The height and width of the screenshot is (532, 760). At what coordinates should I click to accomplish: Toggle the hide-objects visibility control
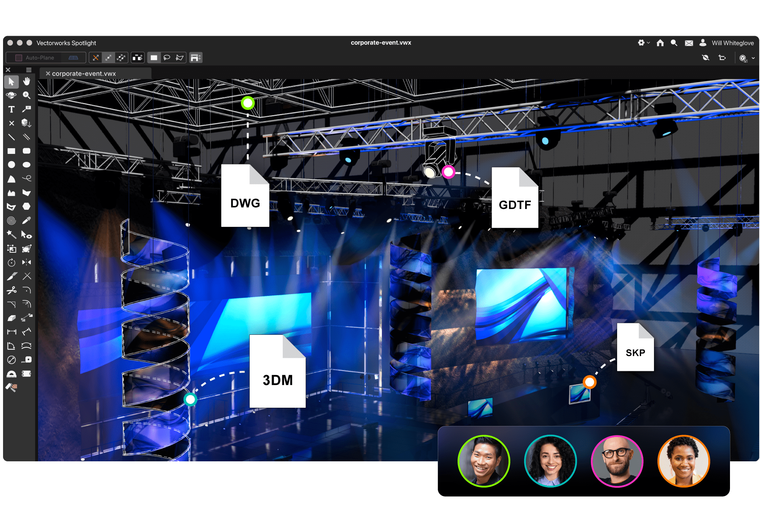pyautogui.click(x=706, y=58)
